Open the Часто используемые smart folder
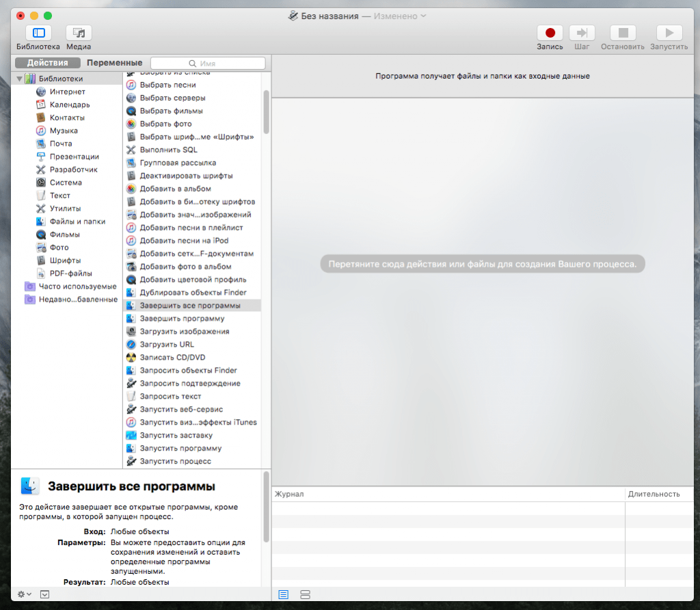 (77, 287)
